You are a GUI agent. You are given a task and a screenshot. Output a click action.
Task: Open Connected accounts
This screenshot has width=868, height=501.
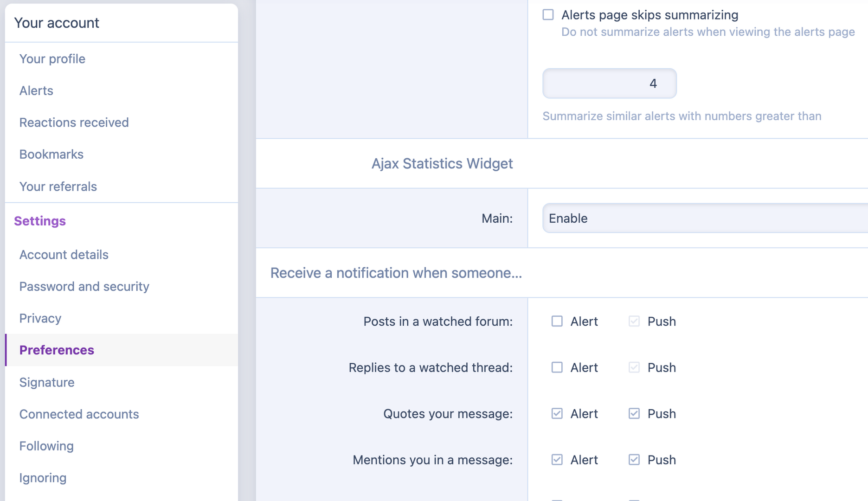pyautogui.click(x=122, y=414)
